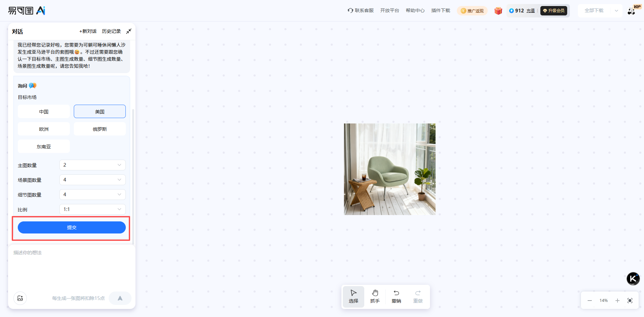This screenshot has width=644, height=317.
Task: Activate the 抓手 hand tool
Action: point(375,297)
